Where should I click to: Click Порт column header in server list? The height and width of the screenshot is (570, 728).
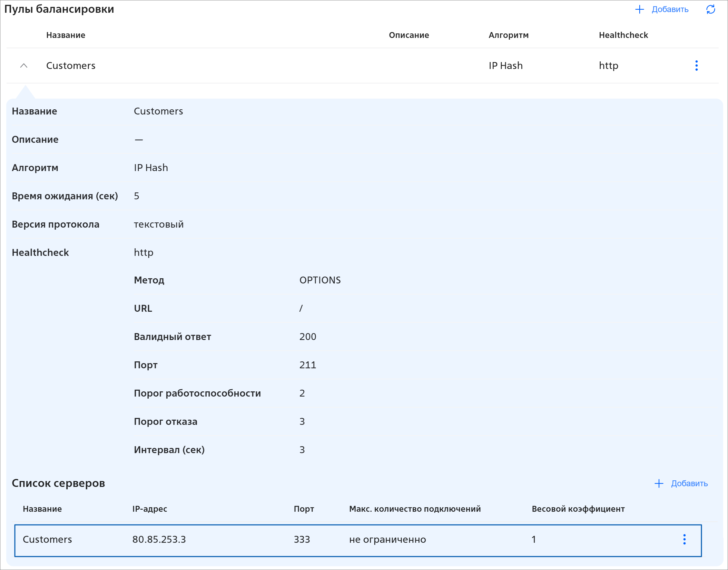[x=304, y=509]
